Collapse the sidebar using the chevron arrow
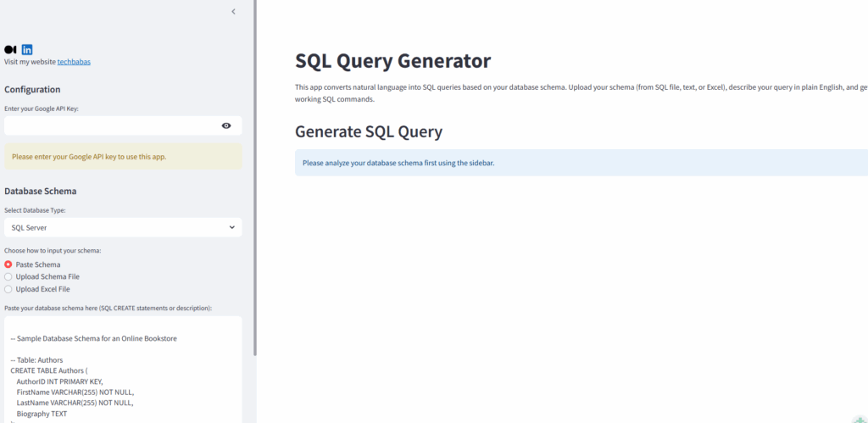Viewport: 868px width, 423px height. (233, 12)
